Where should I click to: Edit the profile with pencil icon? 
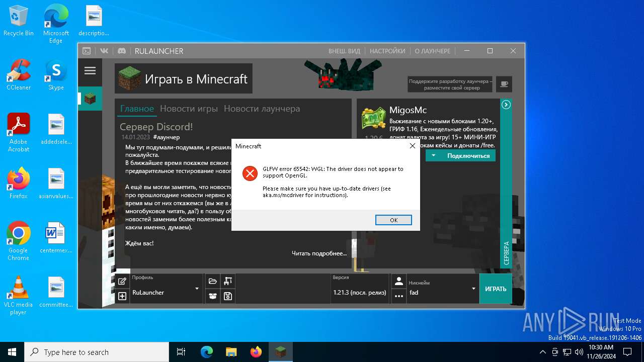pyautogui.click(x=122, y=282)
